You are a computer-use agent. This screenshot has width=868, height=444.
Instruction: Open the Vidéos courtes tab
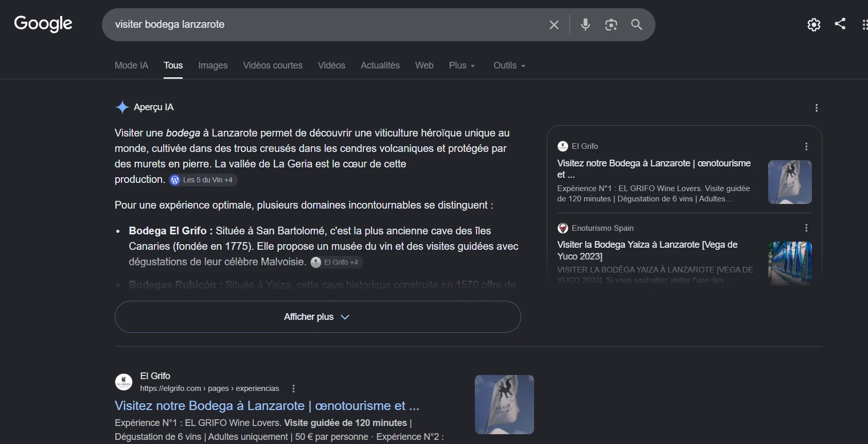[x=273, y=65]
